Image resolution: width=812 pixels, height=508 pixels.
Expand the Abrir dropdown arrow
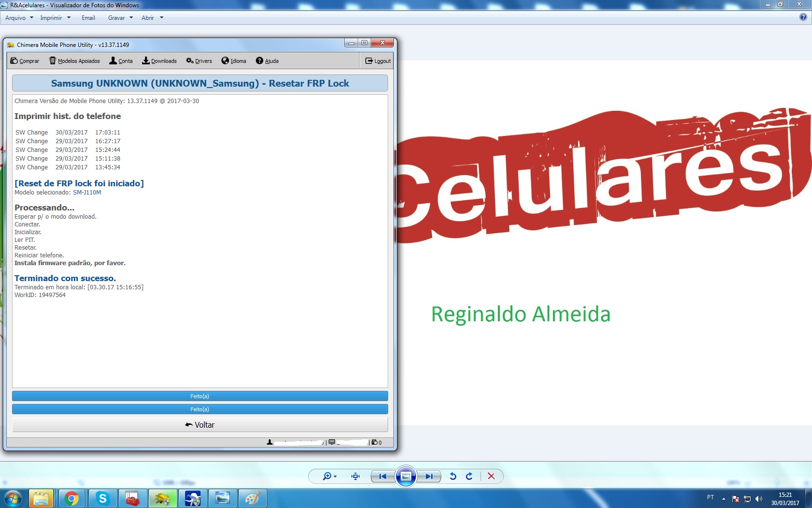coord(161,18)
